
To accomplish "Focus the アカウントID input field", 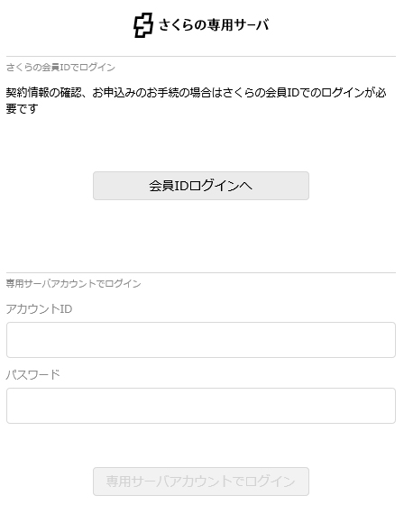I will pyautogui.click(x=201, y=340).
